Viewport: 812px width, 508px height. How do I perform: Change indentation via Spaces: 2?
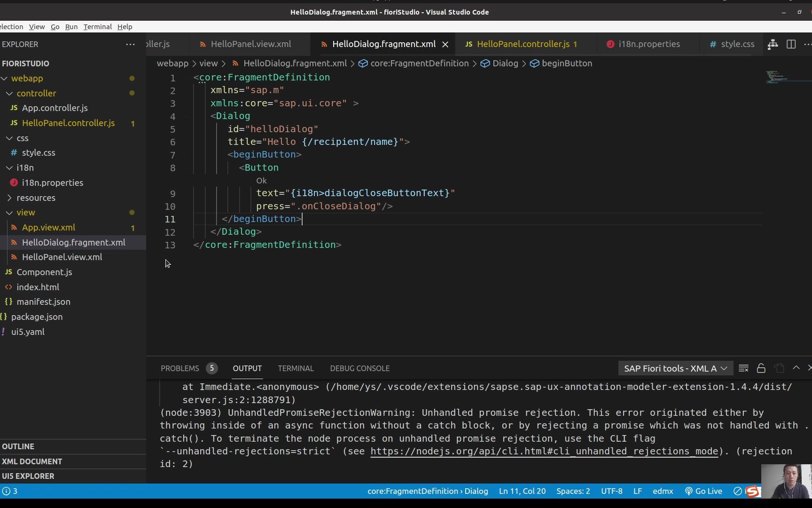tap(573, 491)
